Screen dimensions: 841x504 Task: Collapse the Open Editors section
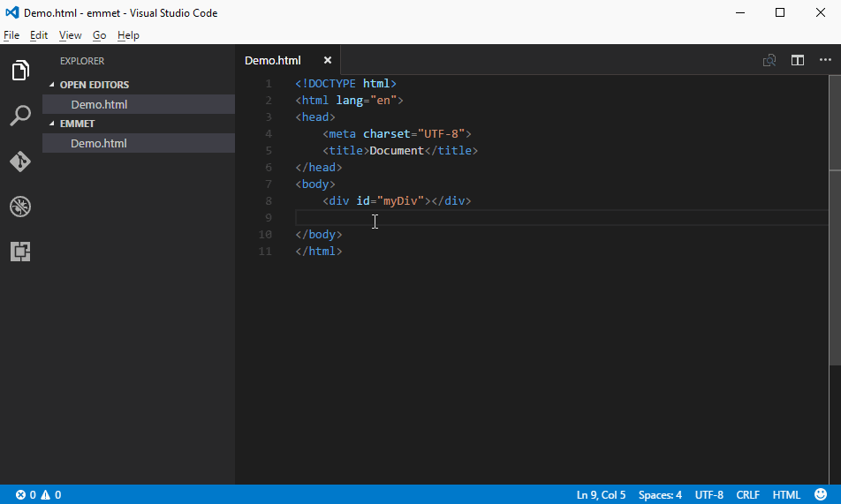pos(94,85)
